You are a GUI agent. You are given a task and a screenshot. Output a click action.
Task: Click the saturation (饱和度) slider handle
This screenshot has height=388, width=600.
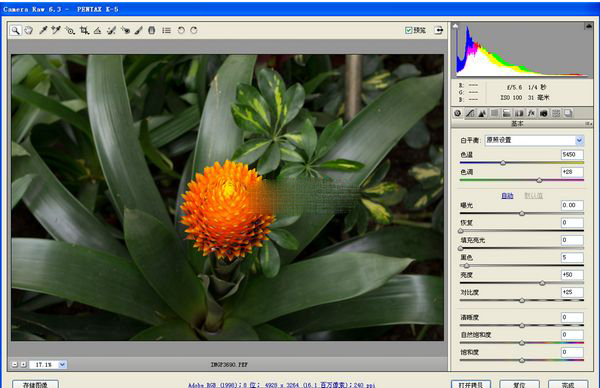pyautogui.click(x=522, y=360)
